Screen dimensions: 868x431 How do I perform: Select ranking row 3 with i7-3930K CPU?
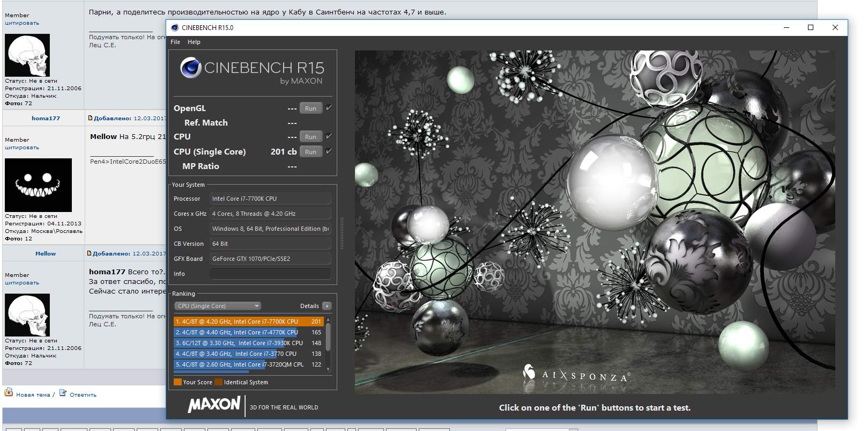[x=249, y=343]
